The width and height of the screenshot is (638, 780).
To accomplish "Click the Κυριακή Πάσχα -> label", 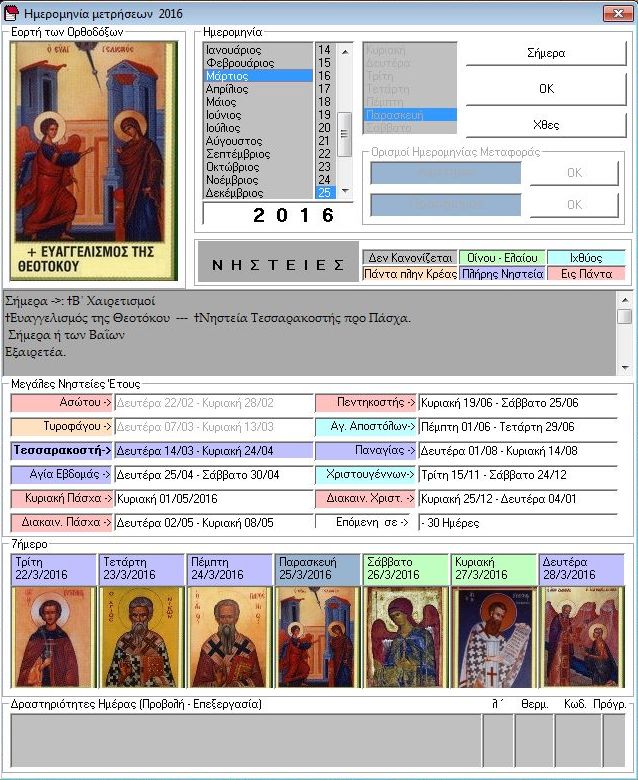I will pos(62,498).
